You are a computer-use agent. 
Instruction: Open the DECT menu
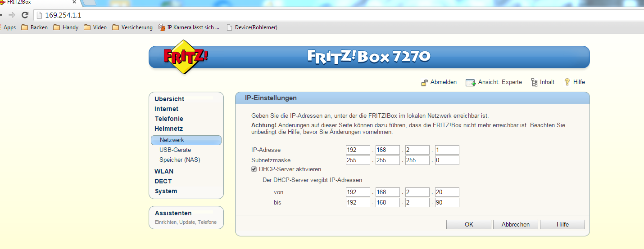pos(163,181)
